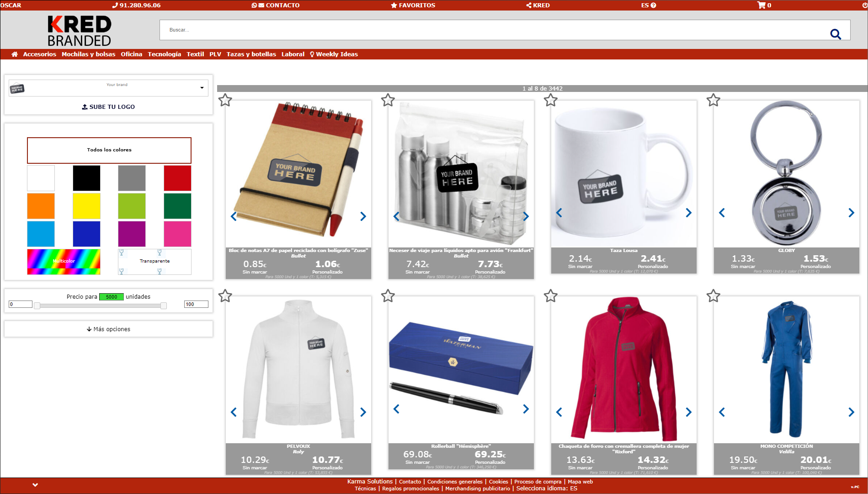Show previous image of PELVOUX jacket

point(234,412)
